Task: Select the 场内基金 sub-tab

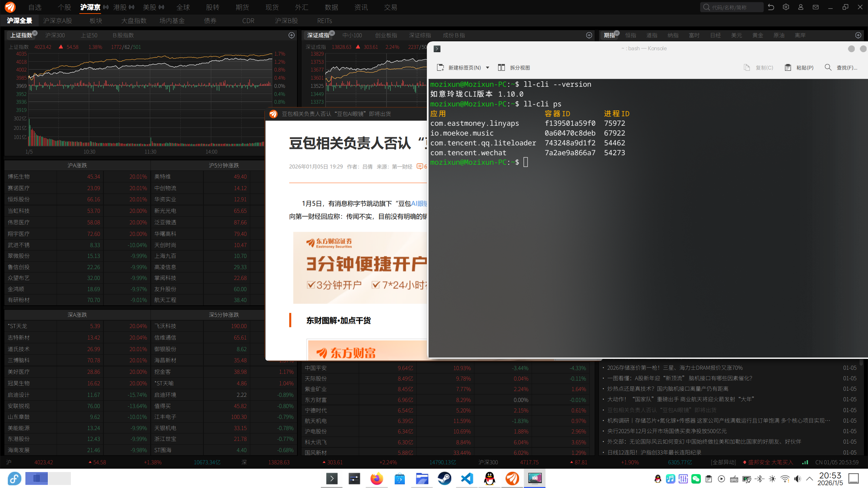Action: 172,21
